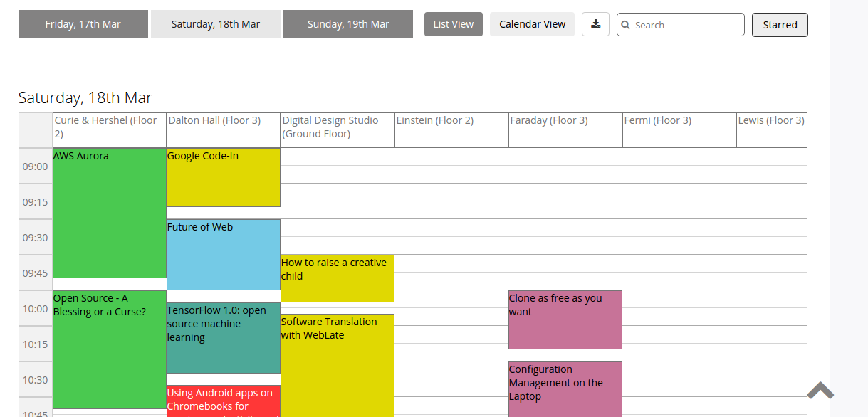Click the 10:30 time label
This screenshot has width=868, height=417.
click(x=36, y=380)
